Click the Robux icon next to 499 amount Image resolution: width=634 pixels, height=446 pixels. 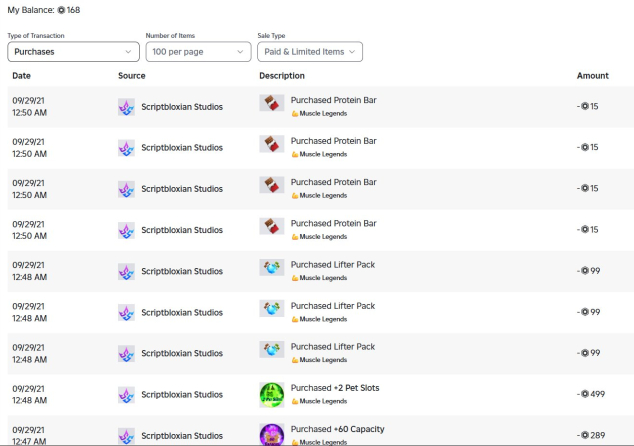tap(584, 395)
